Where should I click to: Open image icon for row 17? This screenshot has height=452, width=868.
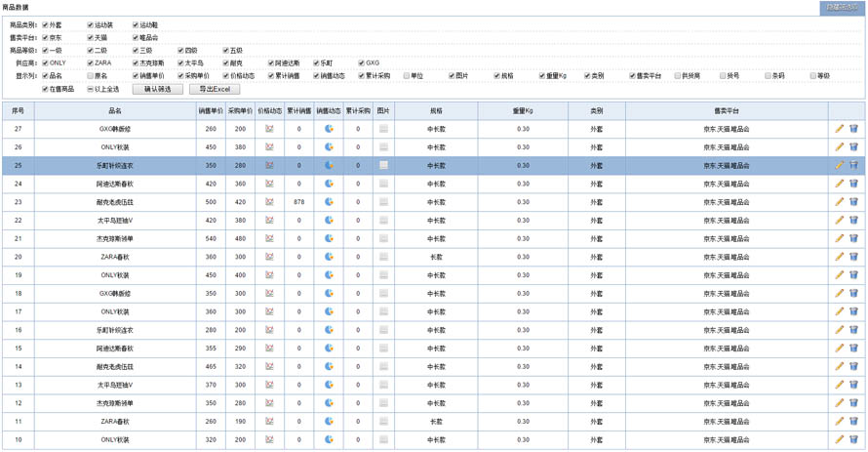pos(383,312)
